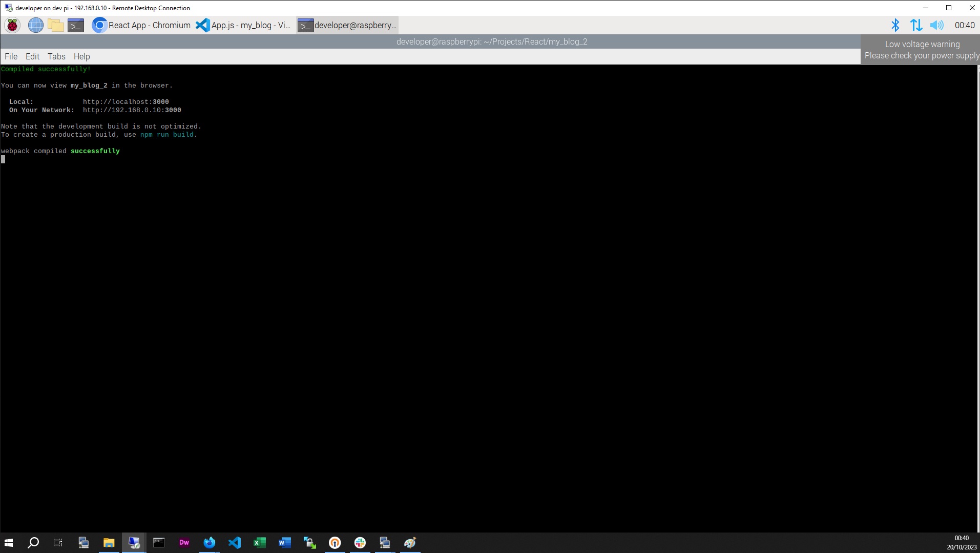Switch to React App - Chromium window
The image size is (980, 553).
coord(141,25)
